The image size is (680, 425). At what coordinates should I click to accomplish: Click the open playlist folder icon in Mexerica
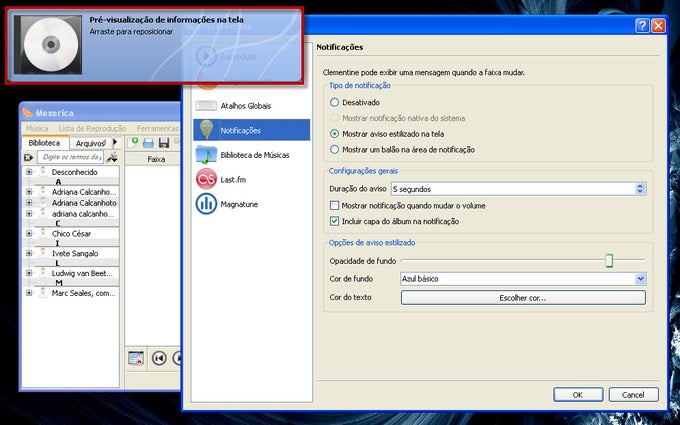click(148, 143)
